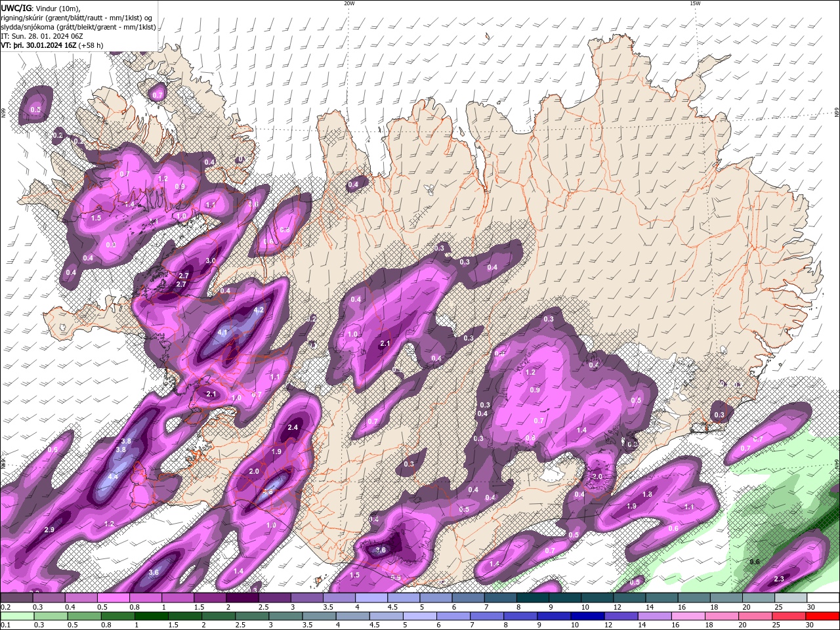Select the light grey 25–30 upper legend swatch
This screenshot has height=630, width=840.
click(x=791, y=598)
